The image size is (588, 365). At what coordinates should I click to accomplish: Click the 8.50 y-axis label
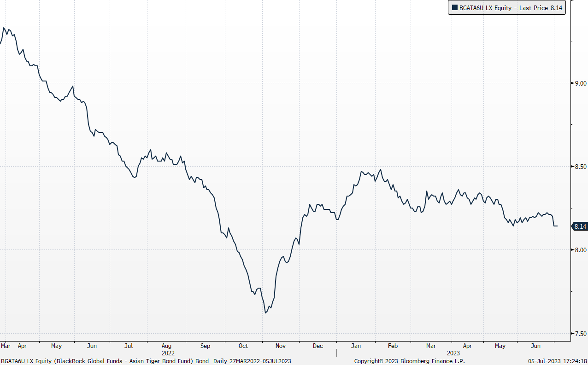coord(580,167)
